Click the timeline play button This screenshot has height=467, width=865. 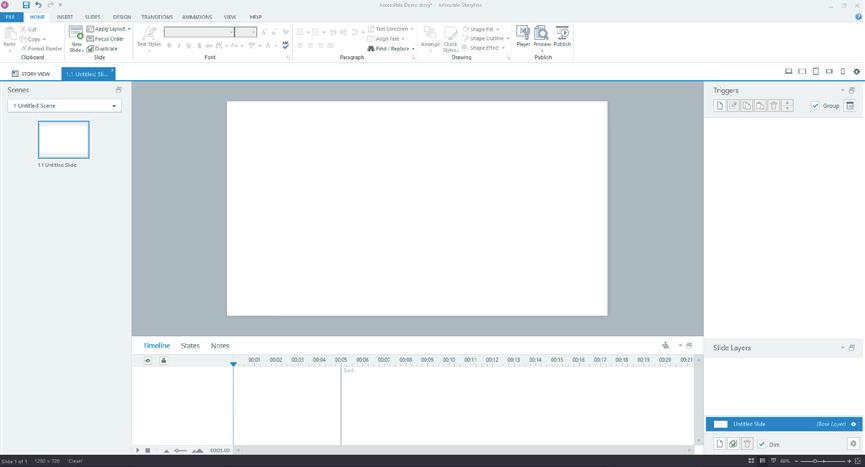tap(137, 450)
